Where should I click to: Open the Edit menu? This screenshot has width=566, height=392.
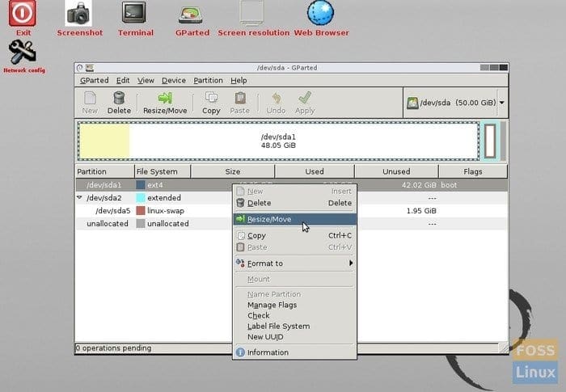(x=123, y=81)
